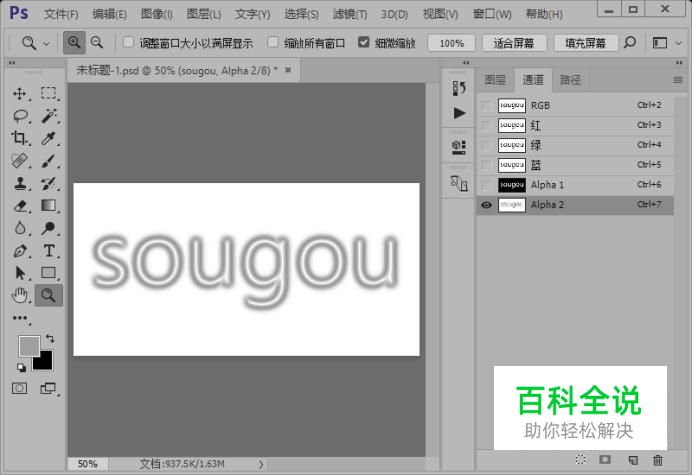Select the Brush tool
692x475 pixels.
point(49,161)
